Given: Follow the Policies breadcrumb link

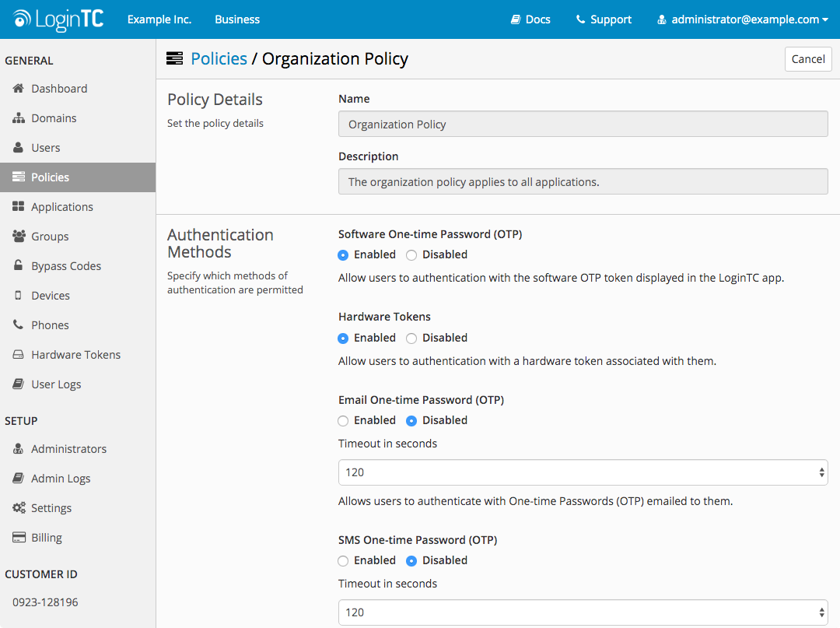Looking at the screenshot, I should coord(219,58).
